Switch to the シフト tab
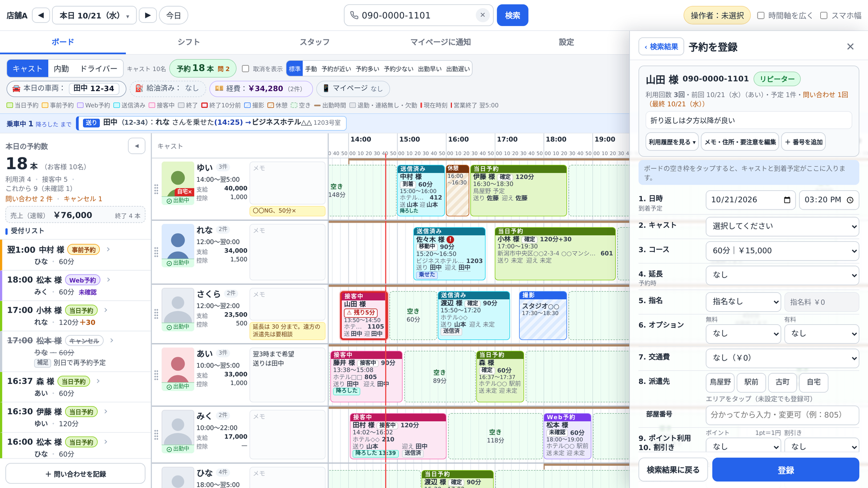 point(189,42)
